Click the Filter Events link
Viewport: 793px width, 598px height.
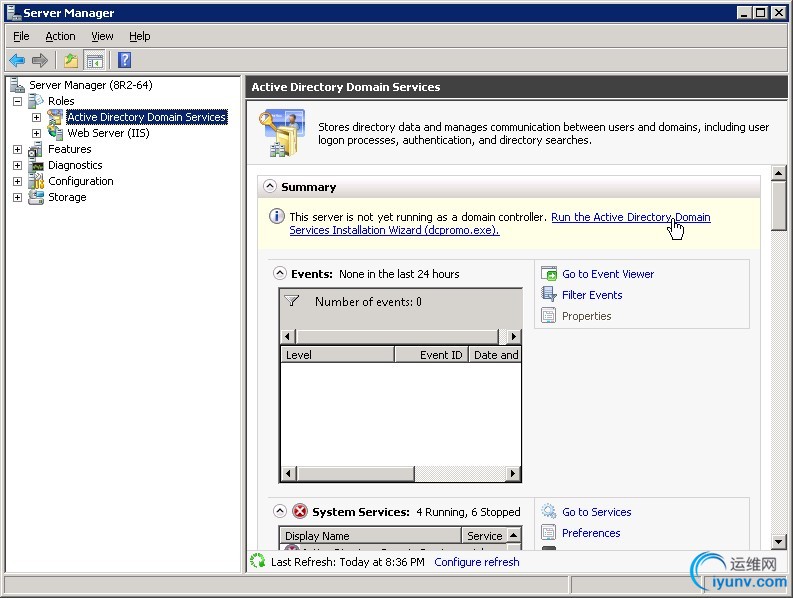[592, 295]
